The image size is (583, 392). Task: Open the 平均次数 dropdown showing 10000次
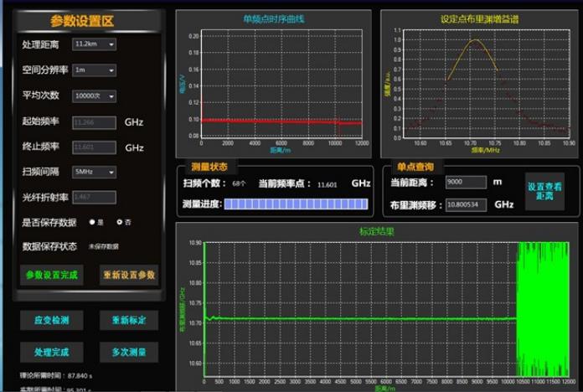pyautogui.click(x=94, y=96)
